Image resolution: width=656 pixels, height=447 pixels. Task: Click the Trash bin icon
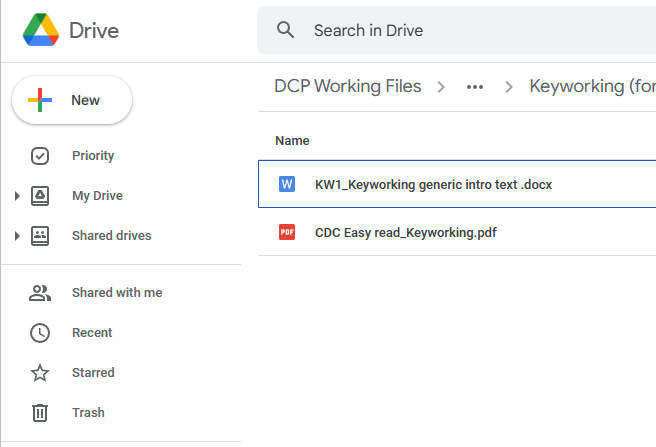pyautogui.click(x=40, y=413)
